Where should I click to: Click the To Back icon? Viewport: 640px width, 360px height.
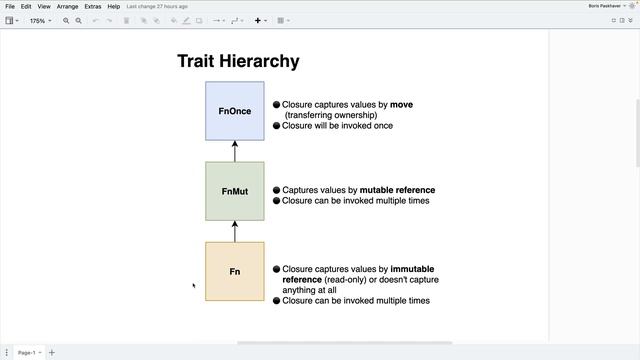tap(157, 20)
